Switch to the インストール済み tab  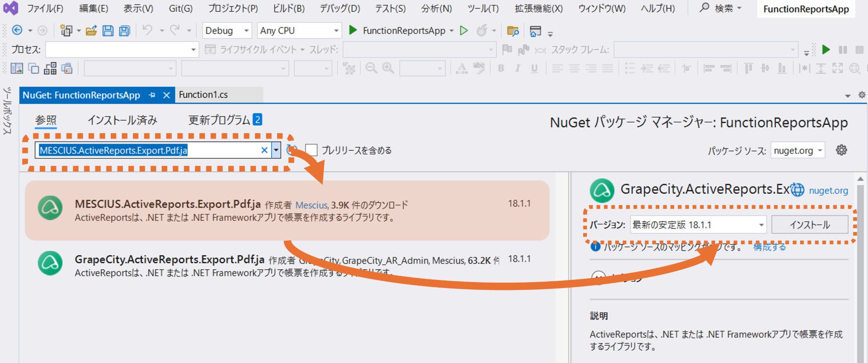click(x=122, y=120)
